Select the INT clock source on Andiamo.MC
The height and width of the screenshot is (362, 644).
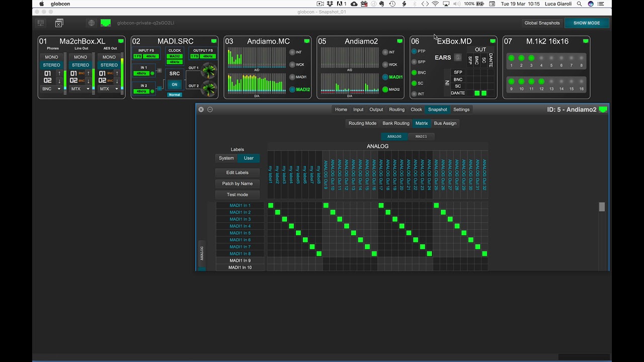click(x=292, y=52)
